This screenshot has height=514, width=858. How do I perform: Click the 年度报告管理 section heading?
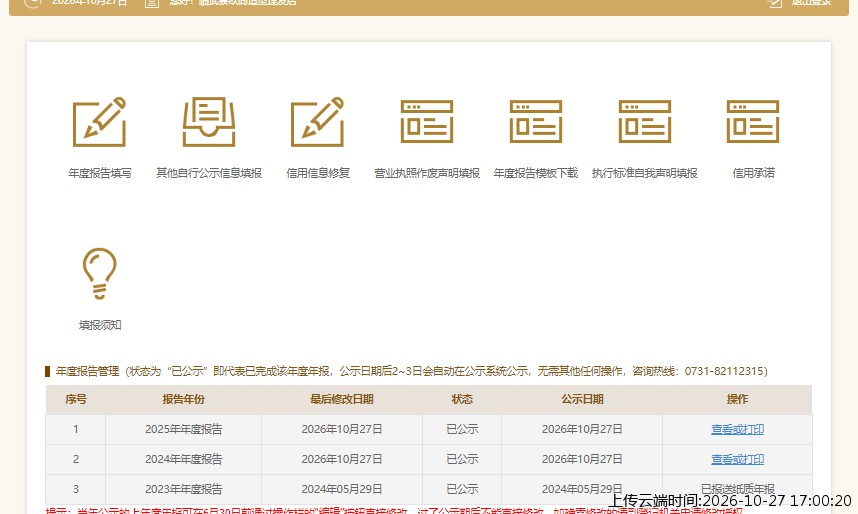coord(88,371)
